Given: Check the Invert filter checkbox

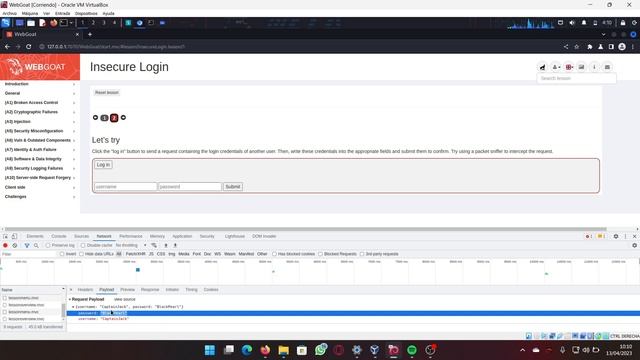Looking at the screenshot, I should click(x=62, y=254).
